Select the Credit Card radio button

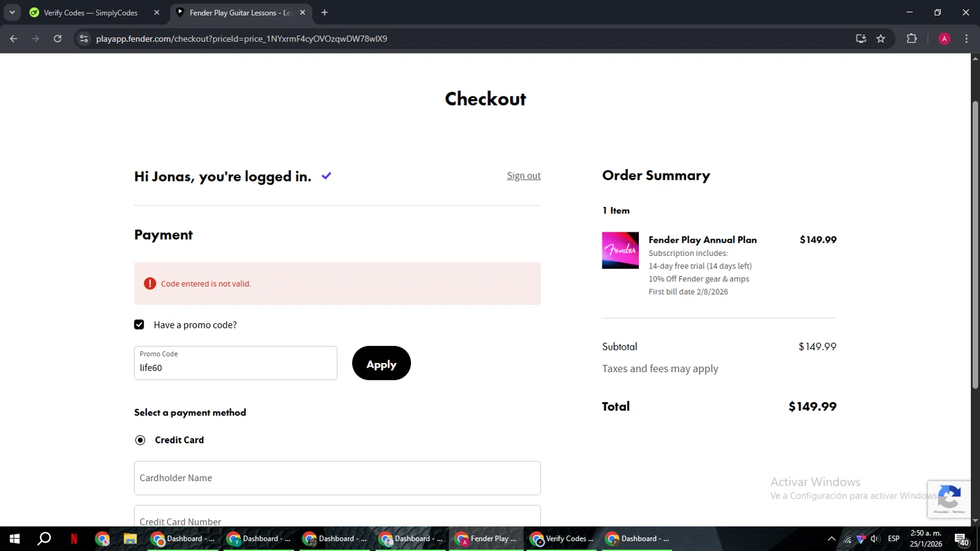[x=140, y=440]
